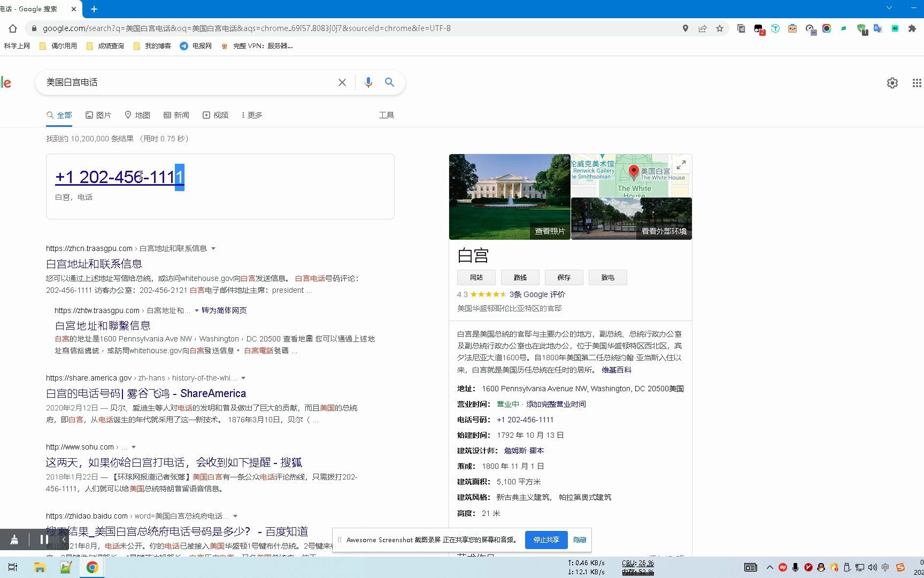924x578 pixels.
Task: Click 转为简体网页 link
Action: point(224,310)
